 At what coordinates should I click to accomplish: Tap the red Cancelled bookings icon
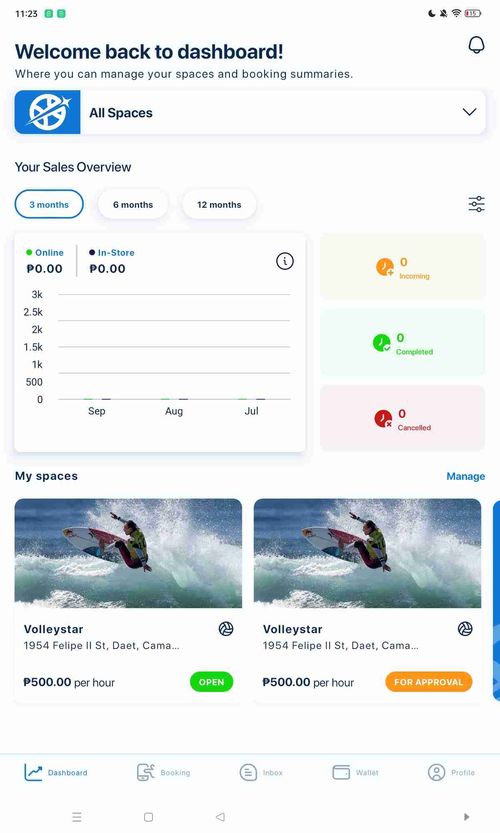[x=383, y=419]
